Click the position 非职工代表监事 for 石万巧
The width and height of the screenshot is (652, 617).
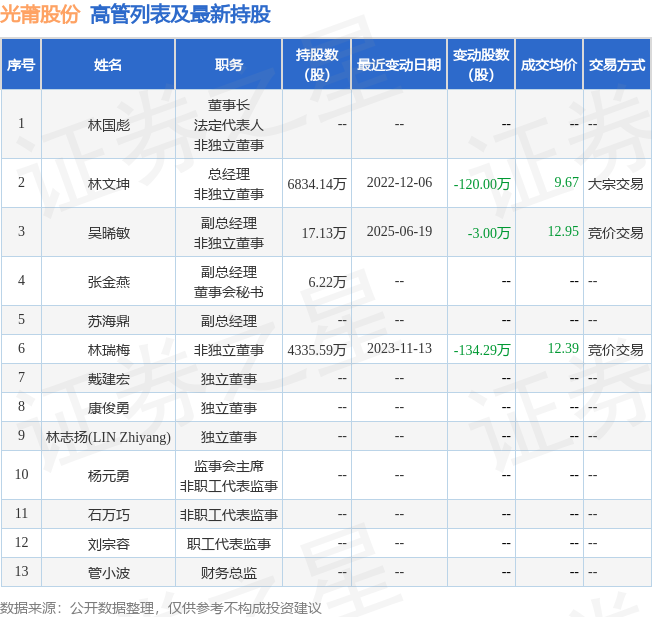click(x=229, y=514)
